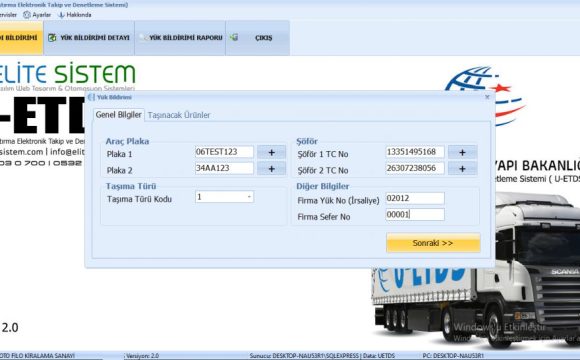Screen dimensions: 580x360
Task: Click the Yük Bildirimi Detayı toolbar button
Action: [x=89, y=38]
